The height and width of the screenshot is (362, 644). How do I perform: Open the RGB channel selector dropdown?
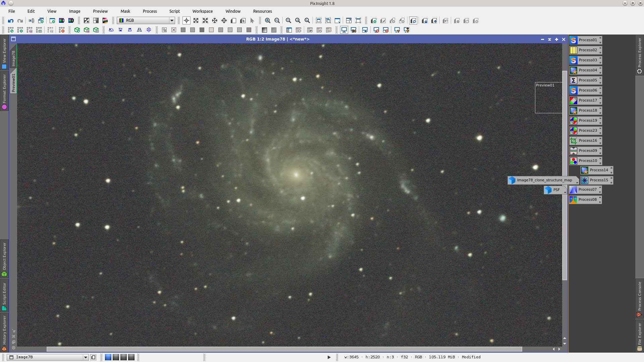tap(172, 20)
